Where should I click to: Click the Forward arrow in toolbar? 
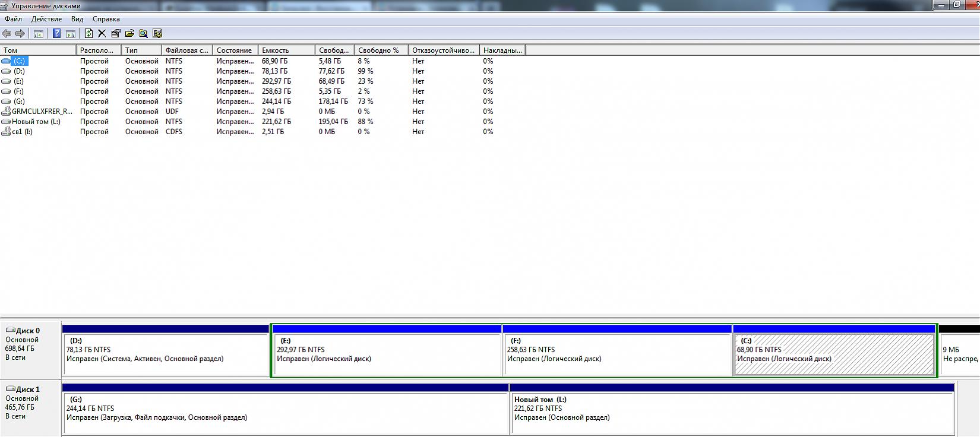(x=20, y=34)
